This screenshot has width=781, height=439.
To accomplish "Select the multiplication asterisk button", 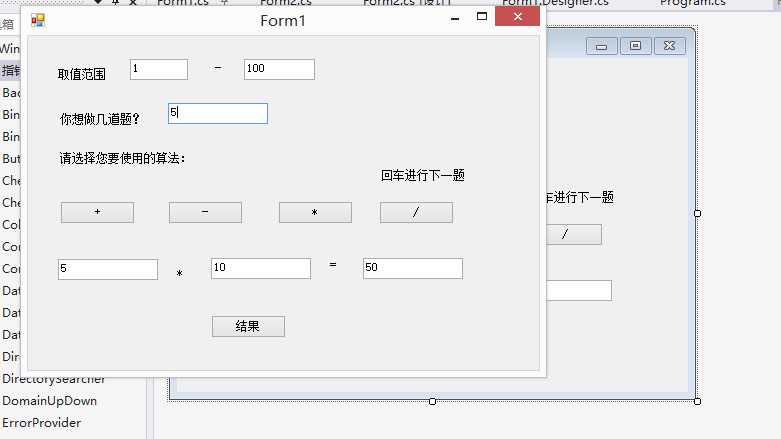I will click(315, 212).
